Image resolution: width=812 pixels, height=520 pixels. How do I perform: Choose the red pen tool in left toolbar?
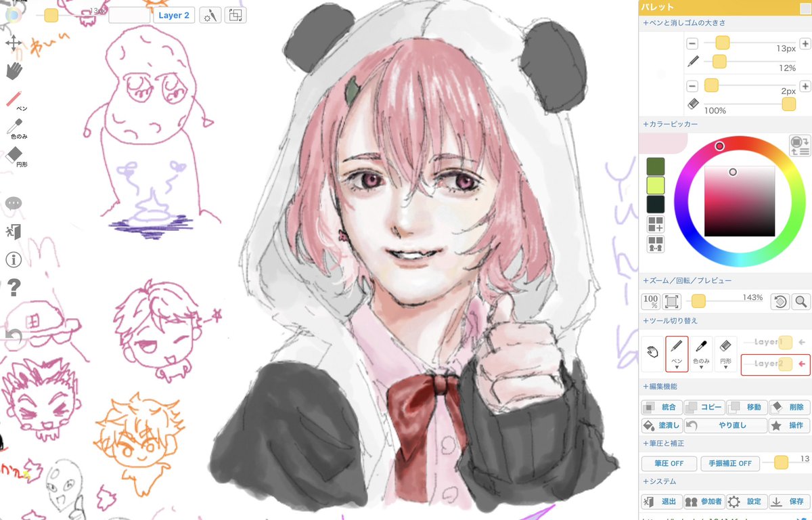tap(15, 100)
